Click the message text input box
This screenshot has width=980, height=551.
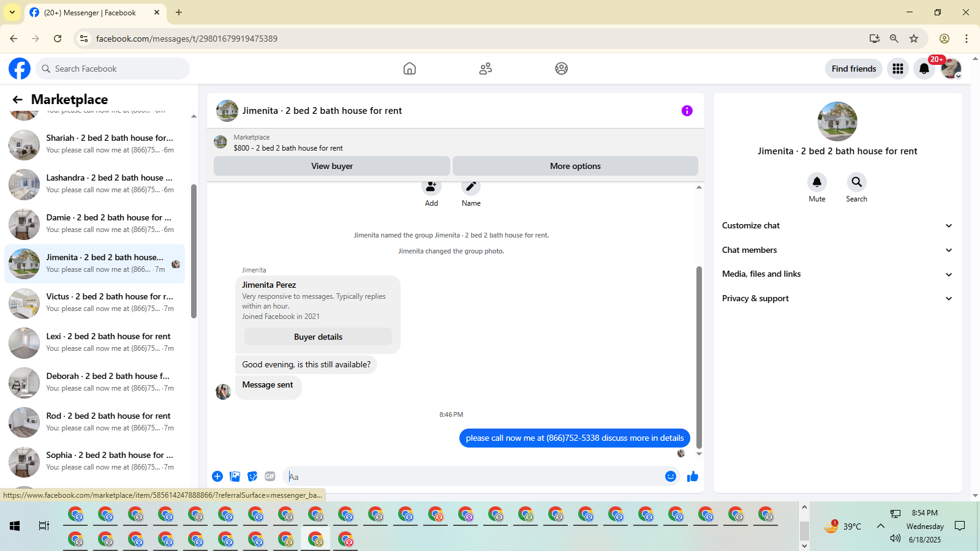click(x=475, y=476)
